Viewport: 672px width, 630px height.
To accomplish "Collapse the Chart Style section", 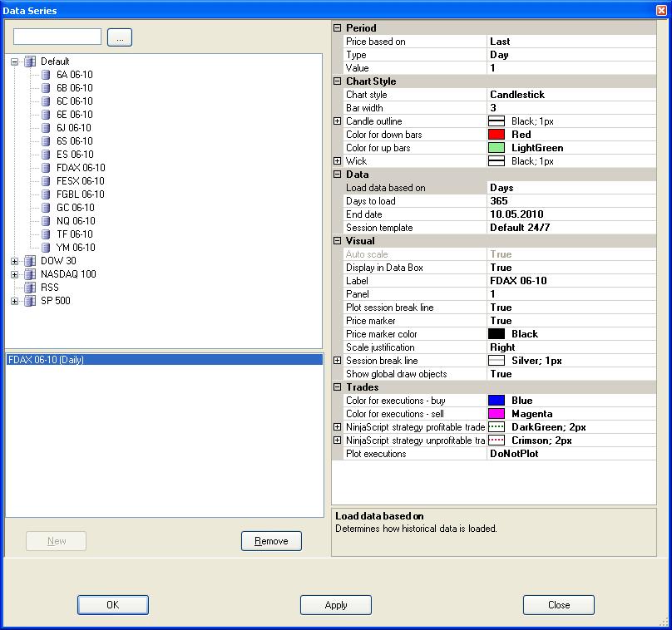I will [338, 81].
